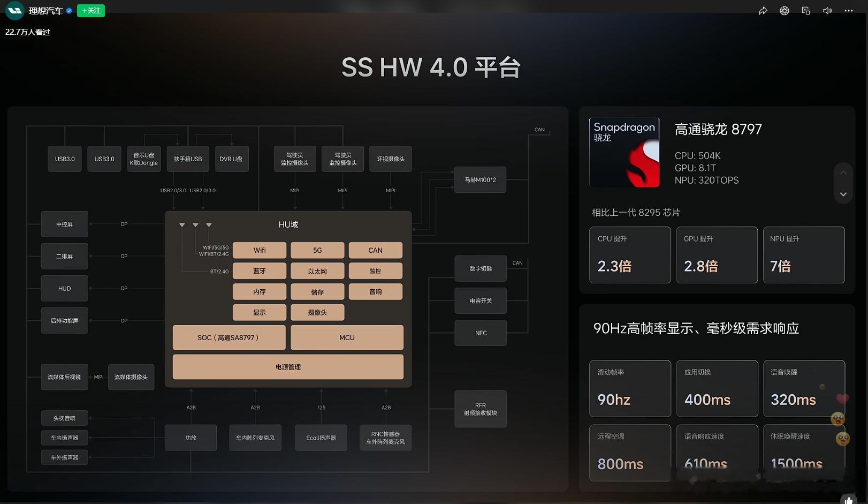This screenshot has width=868, height=504.
Task: Select the 头枕音响 block
Action: 64,418
